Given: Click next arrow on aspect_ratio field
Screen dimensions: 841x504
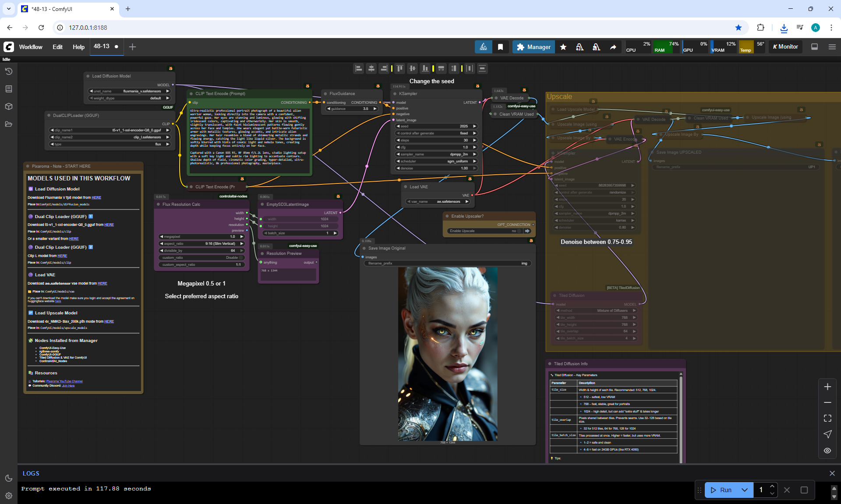Looking at the screenshot, I should pyautogui.click(x=241, y=243).
